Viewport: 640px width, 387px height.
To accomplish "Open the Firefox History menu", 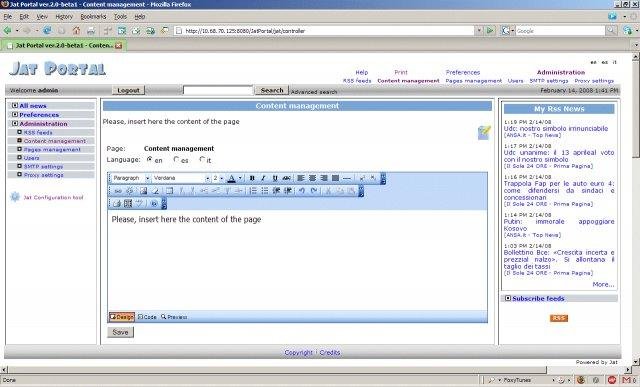I will pos(64,17).
